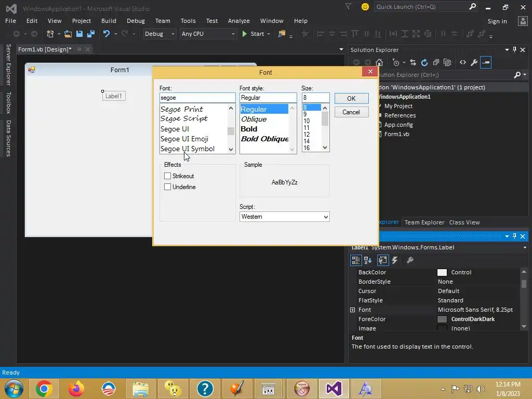Open New Project dropdown arrow in toolbar
Screen dimensions: 532x399
tap(59, 34)
